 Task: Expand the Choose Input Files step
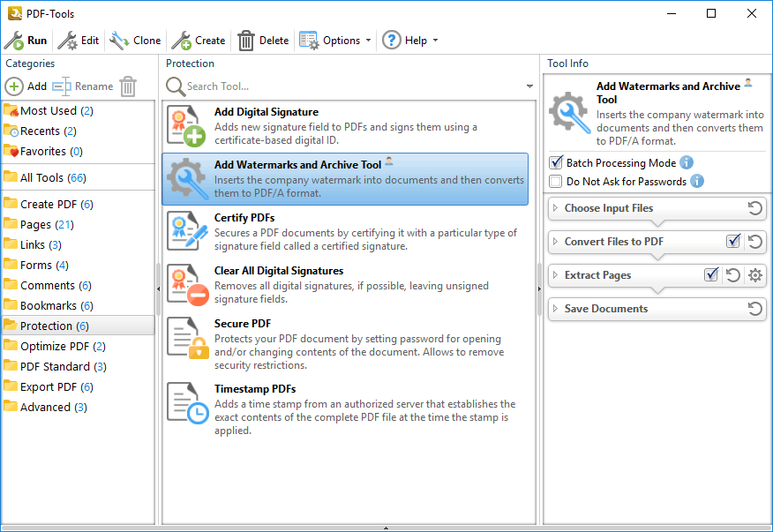[x=556, y=208]
